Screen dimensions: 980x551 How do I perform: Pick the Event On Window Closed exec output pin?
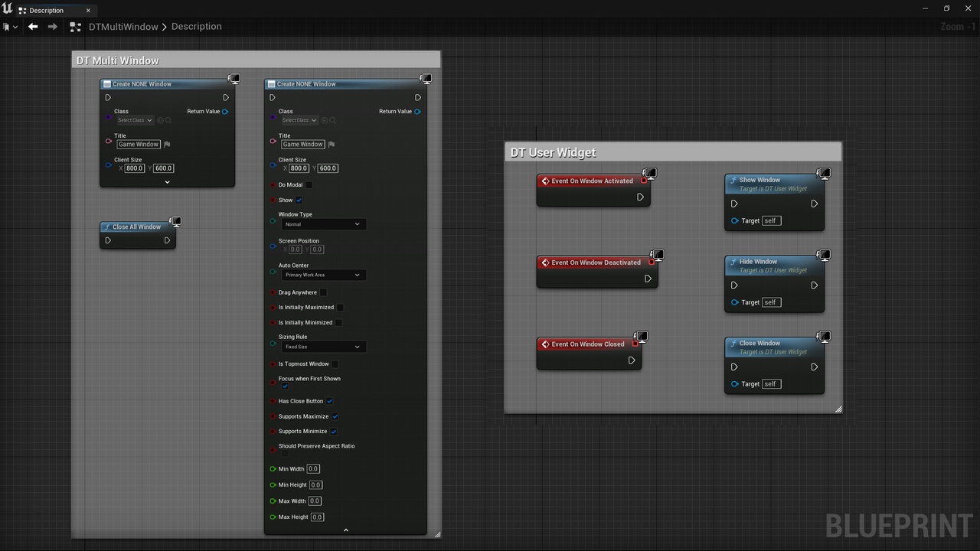pos(632,360)
